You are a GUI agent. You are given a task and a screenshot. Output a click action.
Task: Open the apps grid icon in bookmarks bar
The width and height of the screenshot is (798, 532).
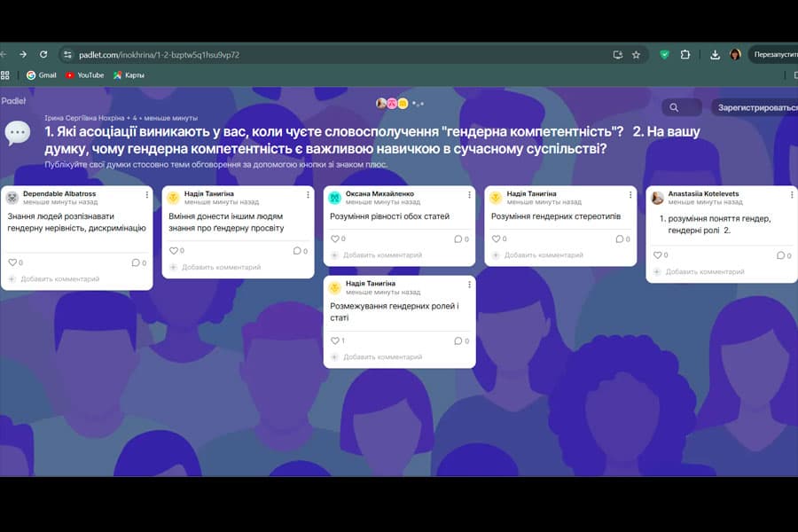click(x=5, y=75)
